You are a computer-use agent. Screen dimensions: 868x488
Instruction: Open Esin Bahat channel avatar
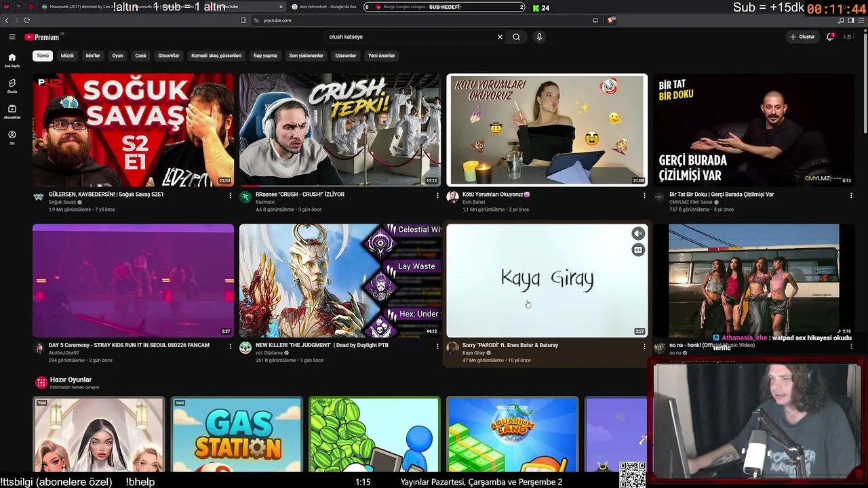tap(452, 197)
